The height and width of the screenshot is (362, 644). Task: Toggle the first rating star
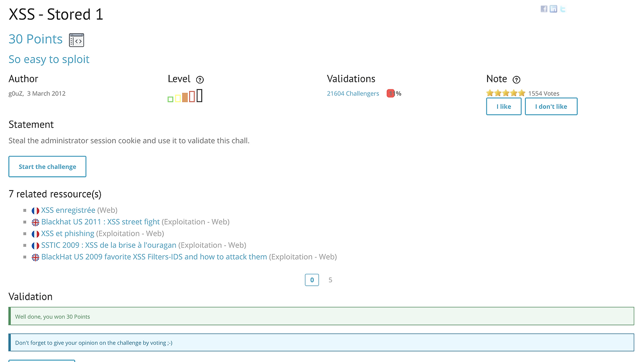490,93
